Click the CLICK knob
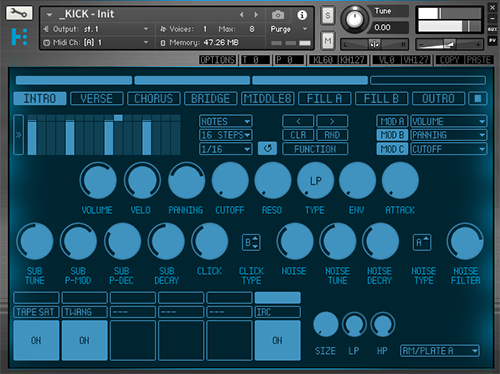Screen dimensions: 500x374 point(210,241)
